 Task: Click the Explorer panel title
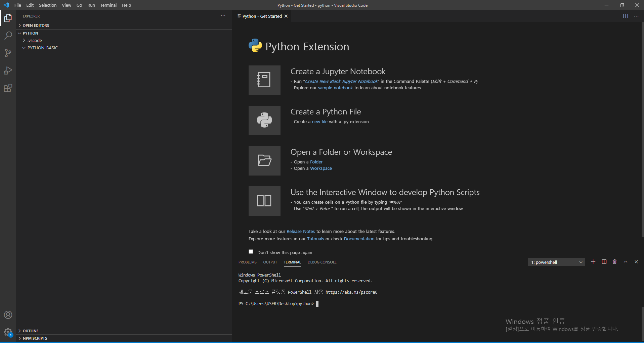click(31, 16)
